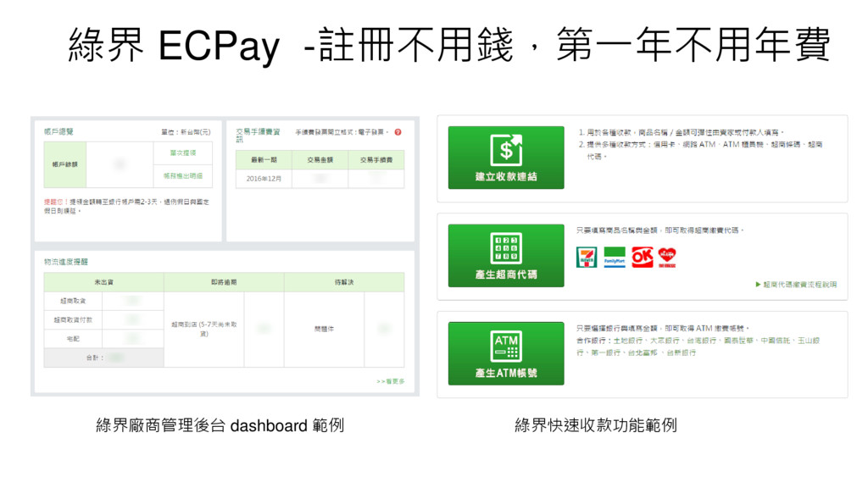This screenshot has width=868, height=488.
Task: Click the 台灣銀行 bank name
Action: pos(701,341)
